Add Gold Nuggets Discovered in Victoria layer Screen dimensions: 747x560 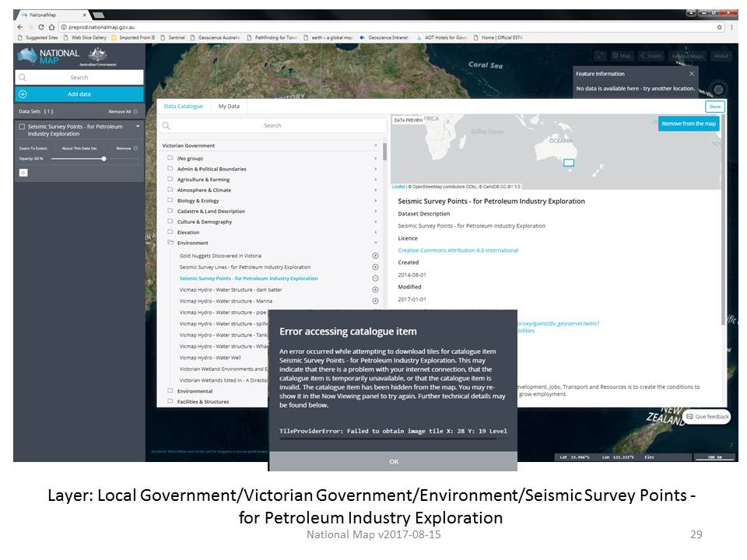(x=375, y=256)
